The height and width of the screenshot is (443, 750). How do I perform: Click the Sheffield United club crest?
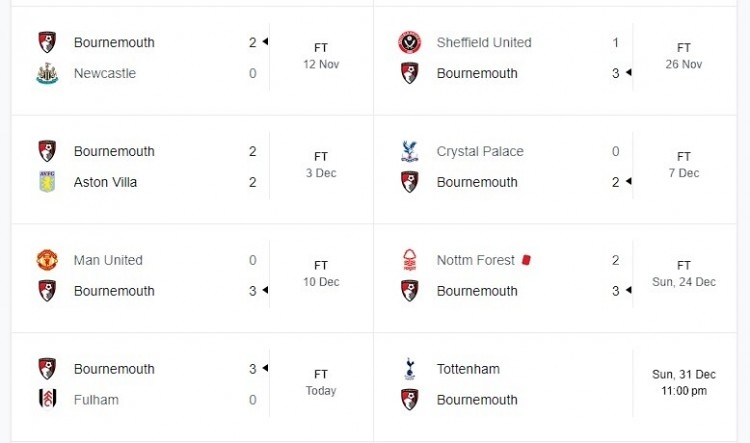[409, 42]
